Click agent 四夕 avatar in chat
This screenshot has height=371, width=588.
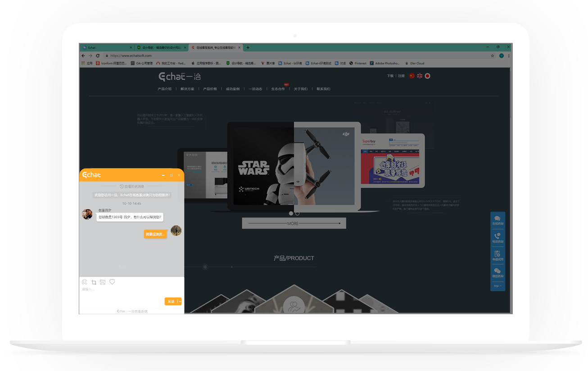tap(87, 214)
